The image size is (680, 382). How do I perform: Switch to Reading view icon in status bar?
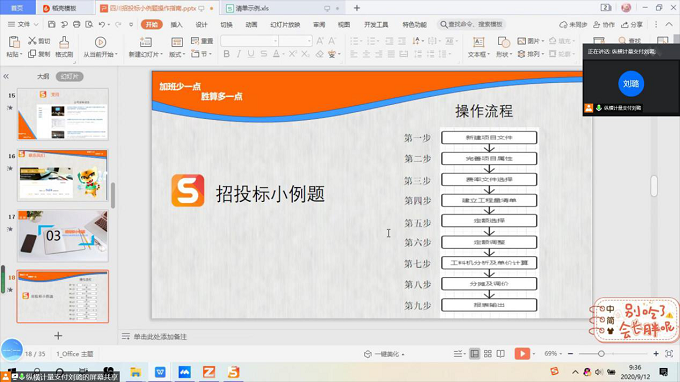pos(500,354)
